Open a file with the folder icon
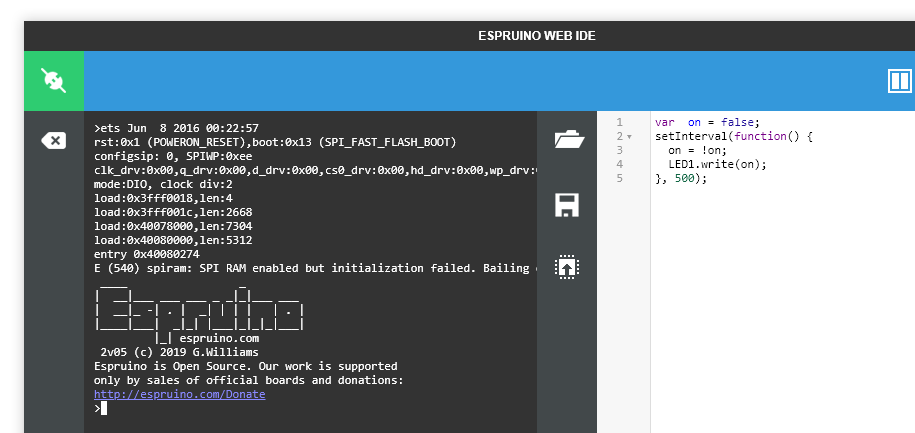 tap(569, 140)
